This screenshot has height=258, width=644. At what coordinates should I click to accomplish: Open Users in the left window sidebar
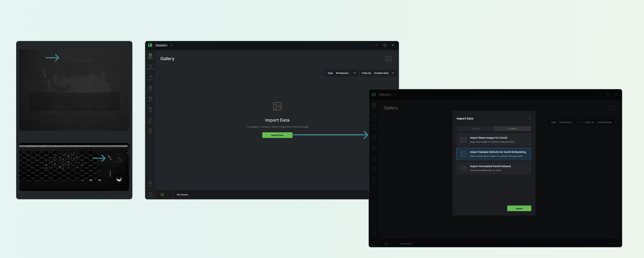[x=150, y=184]
